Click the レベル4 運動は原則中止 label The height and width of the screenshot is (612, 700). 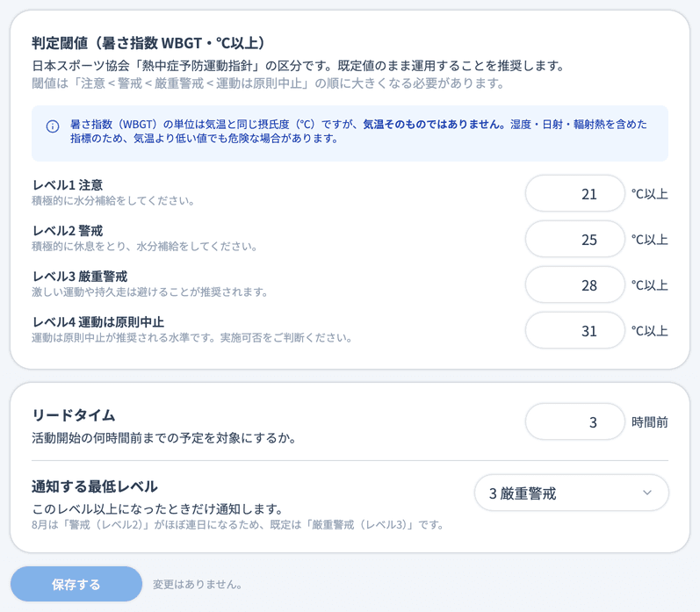tap(98, 322)
